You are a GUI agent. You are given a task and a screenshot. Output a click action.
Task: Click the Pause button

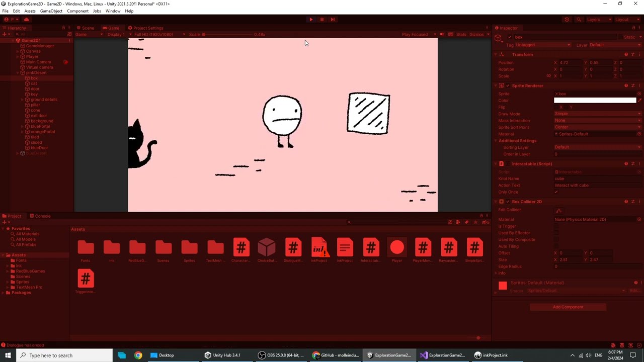click(321, 19)
